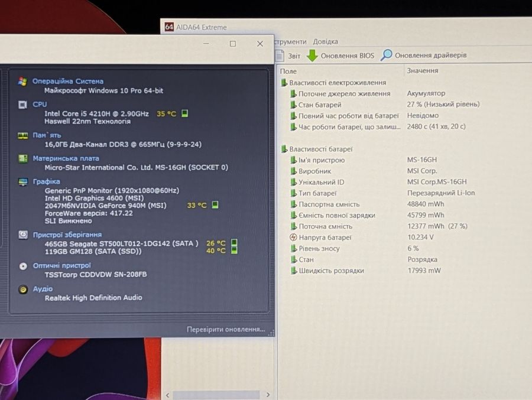Open the Пристрої зберігання section link
532x400 pixels.
point(67,235)
